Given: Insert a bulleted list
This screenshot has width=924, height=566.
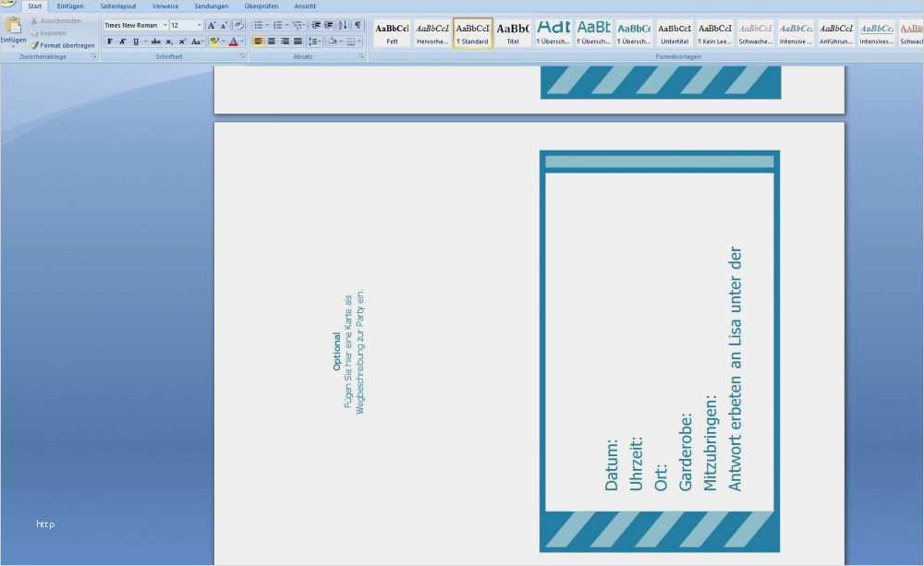Looking at the screenshot, I should pos(259,25).
